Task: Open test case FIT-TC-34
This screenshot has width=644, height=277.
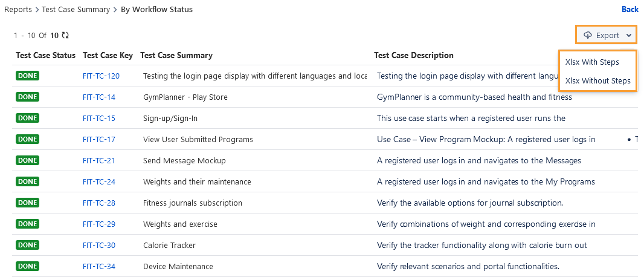Action: coord(99,266)
